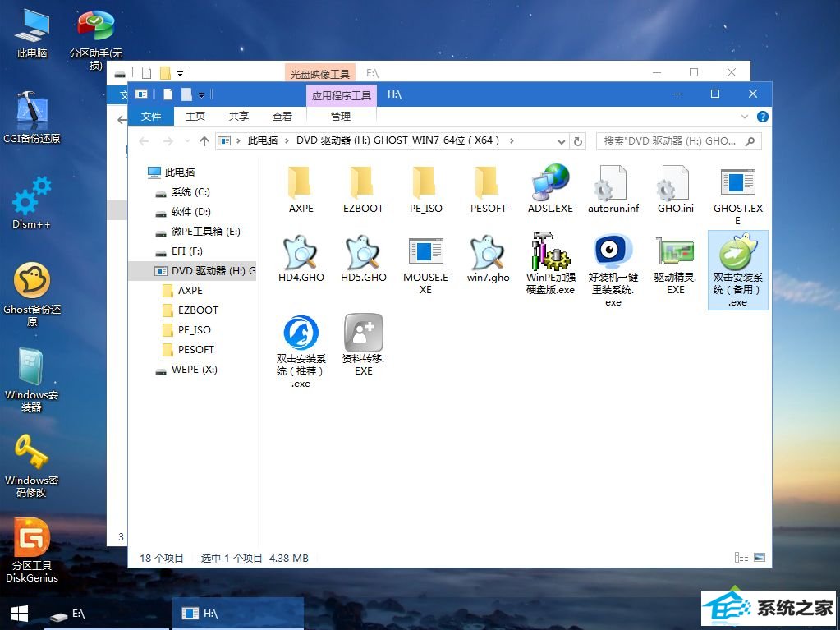Select the ADSL.EXE file icon
Image resolution: width=840 pixels, height=630 pixels.
click(x=550, y=186)
